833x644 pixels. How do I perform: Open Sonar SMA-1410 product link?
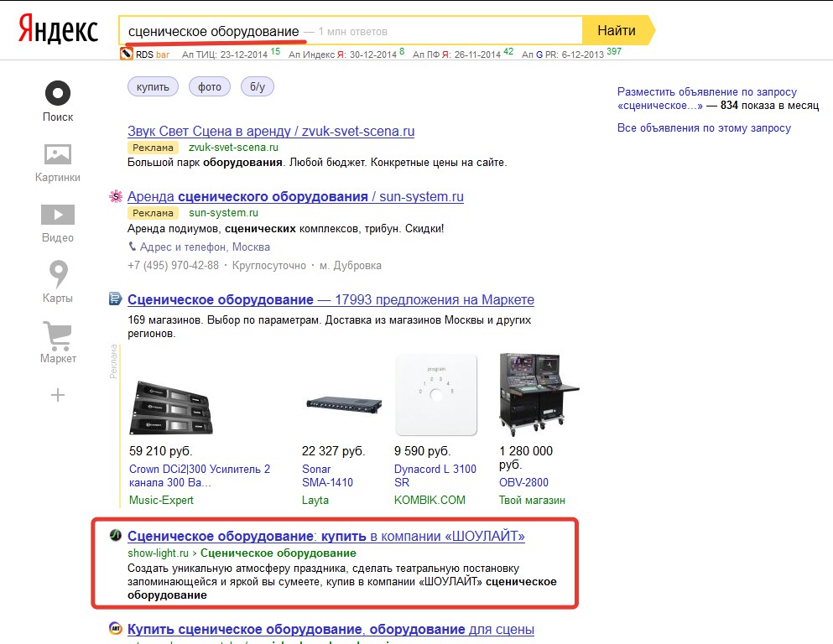[327, 475]
